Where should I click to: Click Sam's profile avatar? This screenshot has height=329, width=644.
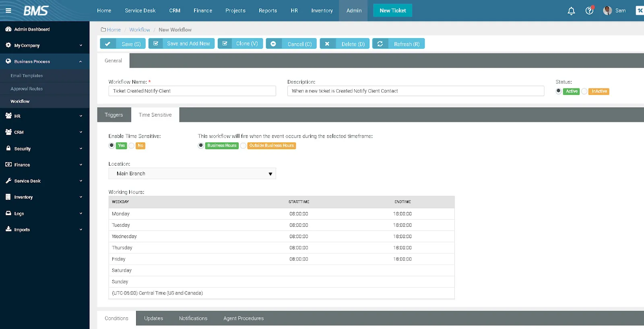pyautogui.click(x=607, y=10)
